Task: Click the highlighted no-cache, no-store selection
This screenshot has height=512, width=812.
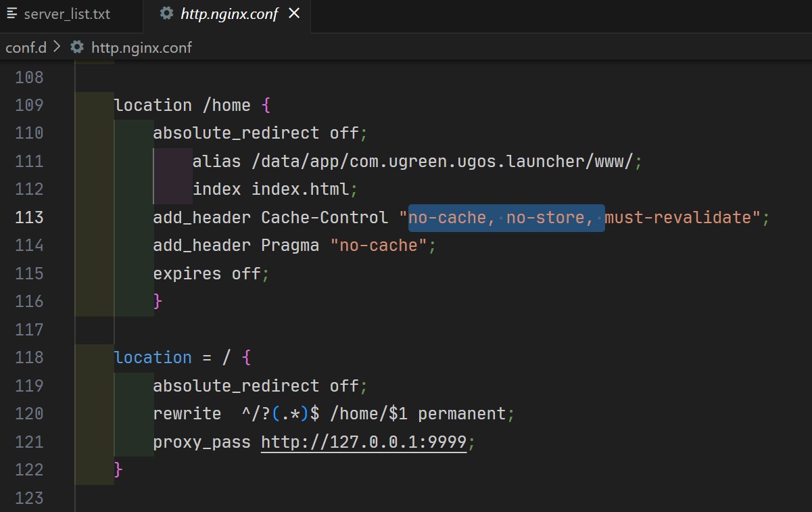Action: (x=504, y=218)
